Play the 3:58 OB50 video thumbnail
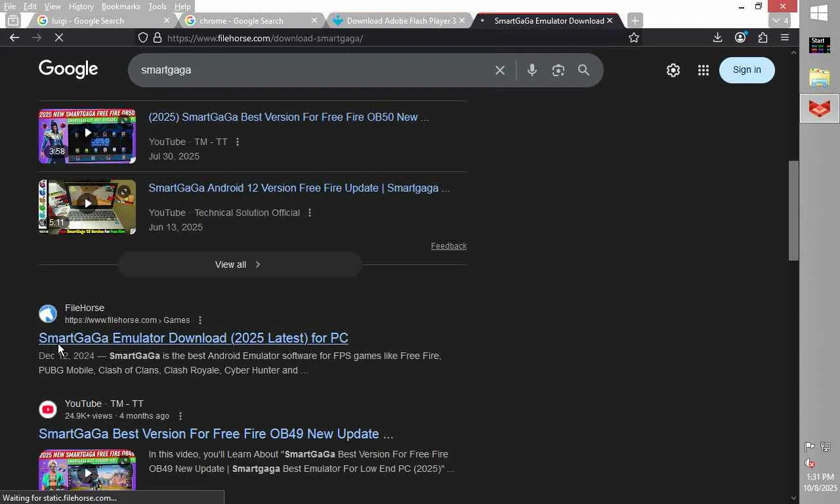 (x=87, y=136)
